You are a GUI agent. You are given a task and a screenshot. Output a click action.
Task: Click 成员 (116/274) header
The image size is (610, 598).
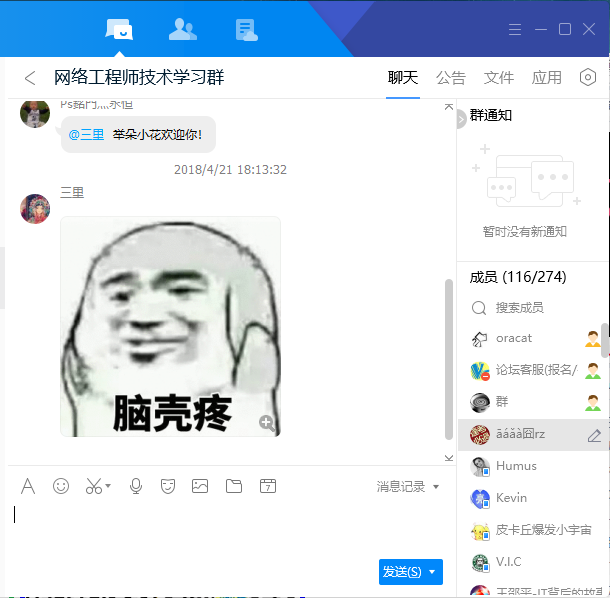pos(517,277)
